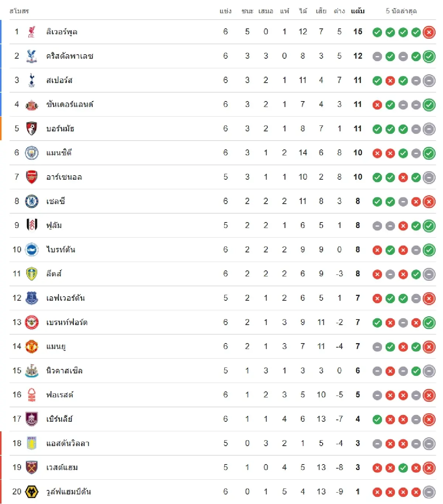
Task: Open the ไบรท์ตัน team name link
Action: [61, 250]
